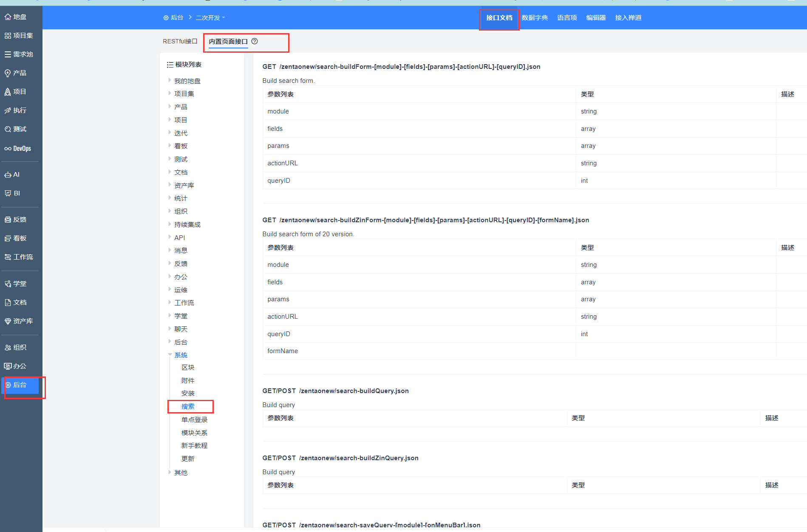Open the 项目 rocket icon
The height and width of the screenshot is (532, 807).
pos(8,92)
